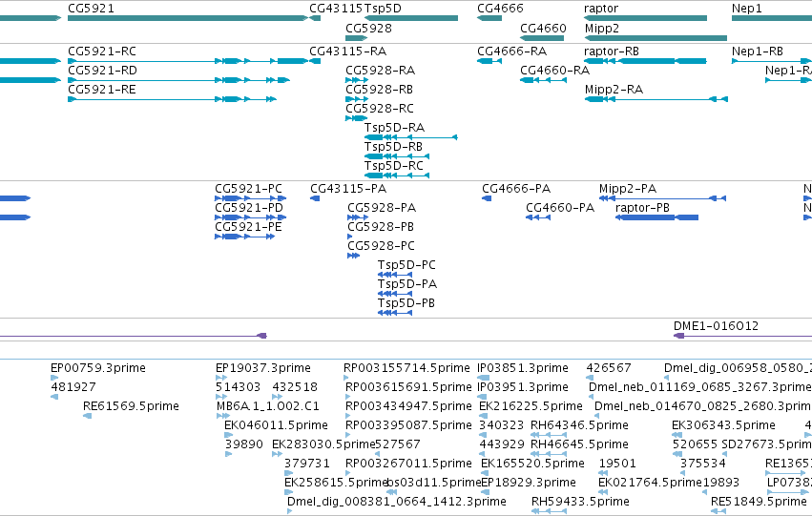The image size is (812, 516).
Task: Select transcript Nep1-RB
Action: pos(772,61)
